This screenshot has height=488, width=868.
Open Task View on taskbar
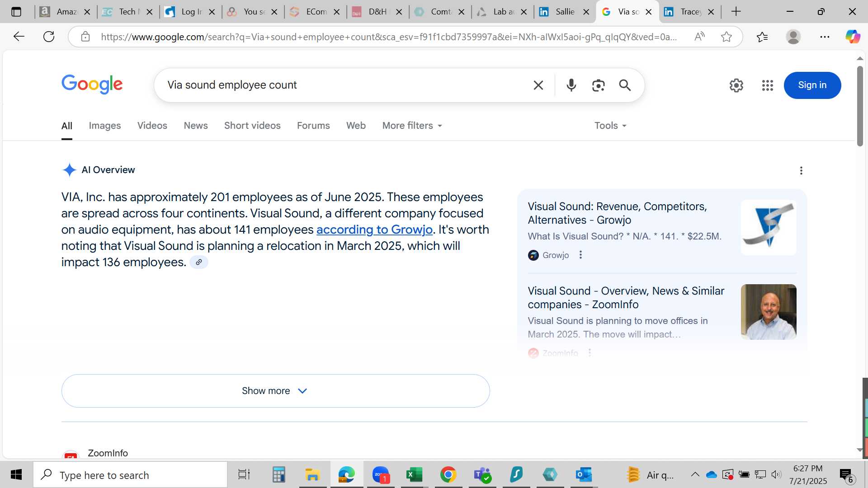(244, 474)
